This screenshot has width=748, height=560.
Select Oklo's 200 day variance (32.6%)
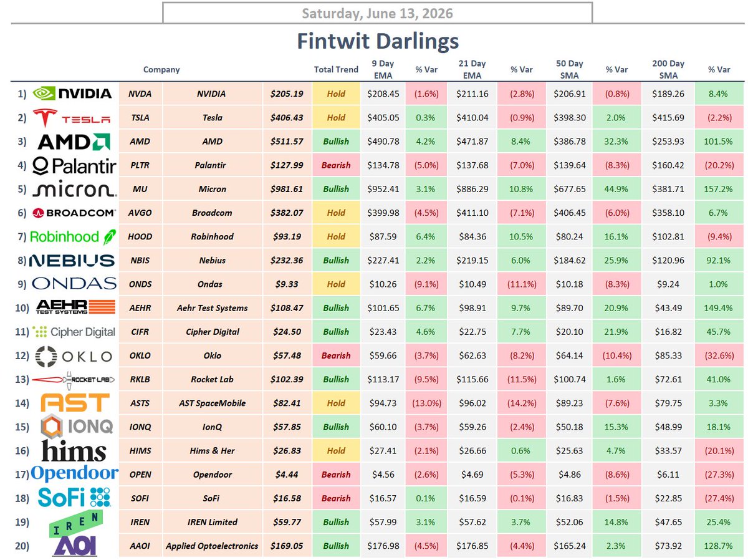click(718, 355)
